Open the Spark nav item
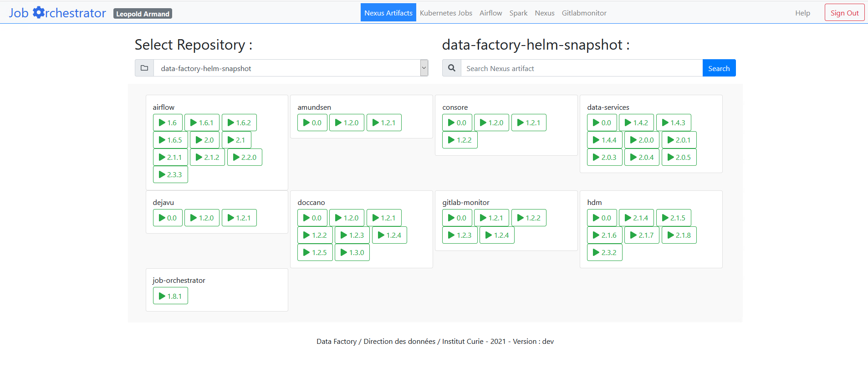This screenshot has height=368, width=868. click(x=518, y=13)
